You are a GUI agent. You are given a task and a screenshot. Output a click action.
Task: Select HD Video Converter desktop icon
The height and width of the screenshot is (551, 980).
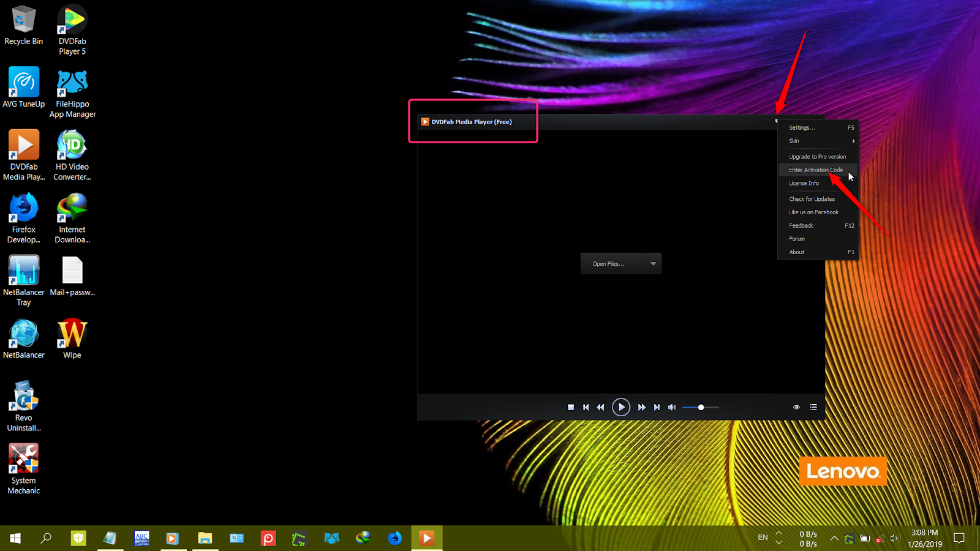[x=72, y=155]
